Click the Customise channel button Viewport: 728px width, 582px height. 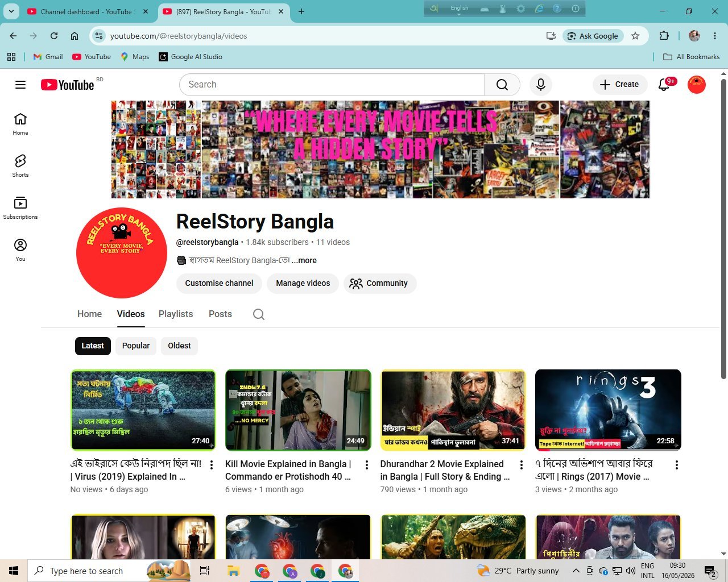[219, 283]
